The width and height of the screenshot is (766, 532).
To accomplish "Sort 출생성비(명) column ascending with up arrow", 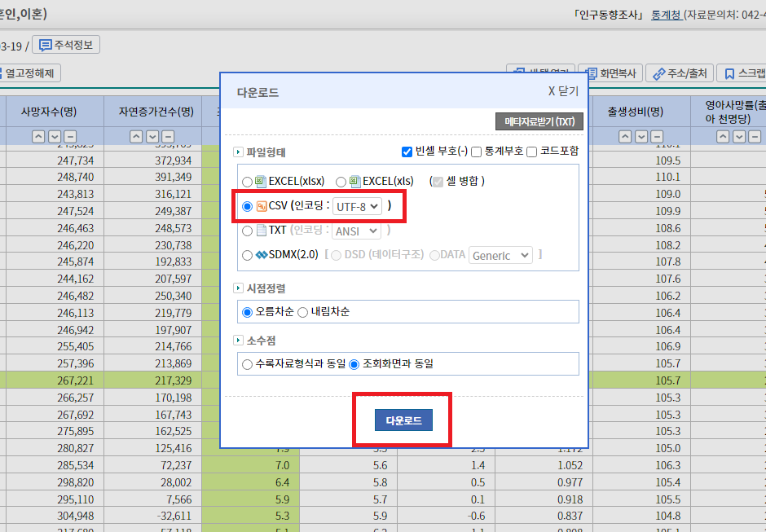I will (x=625, y=137).
